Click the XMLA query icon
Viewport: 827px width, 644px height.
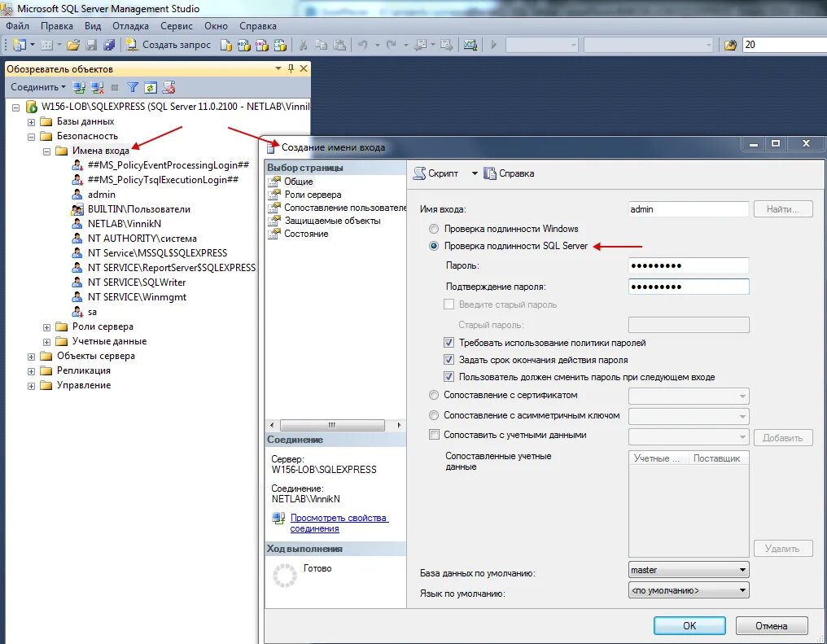pyautogui.click(x=279, y=45)
